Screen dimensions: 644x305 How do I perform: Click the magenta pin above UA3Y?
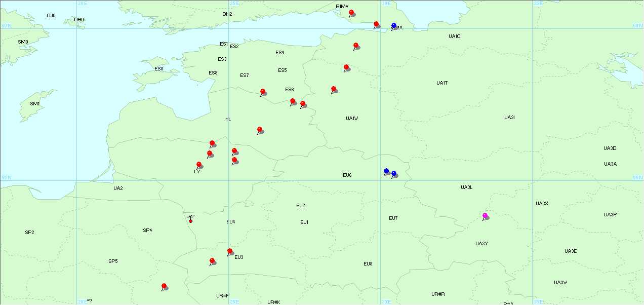click(485, 216)
